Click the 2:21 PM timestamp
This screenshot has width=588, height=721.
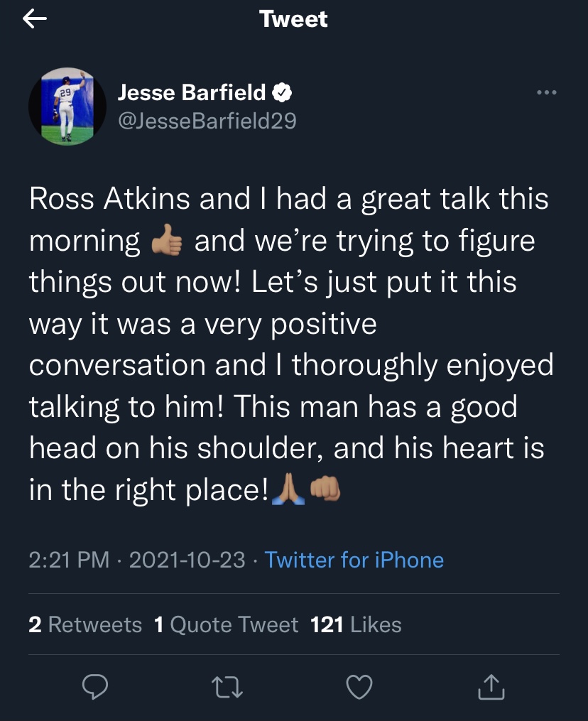69,560
